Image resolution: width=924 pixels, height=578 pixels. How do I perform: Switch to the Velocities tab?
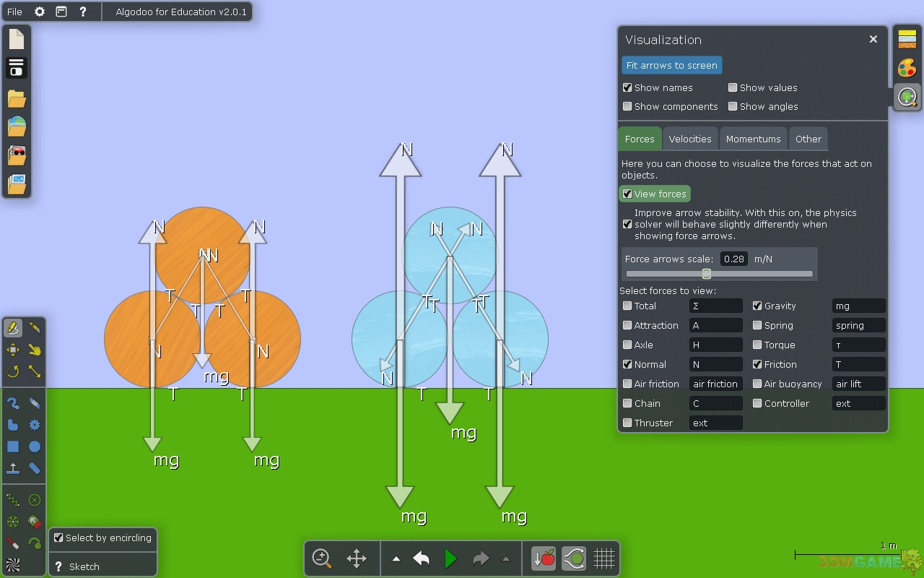(689, 139)
